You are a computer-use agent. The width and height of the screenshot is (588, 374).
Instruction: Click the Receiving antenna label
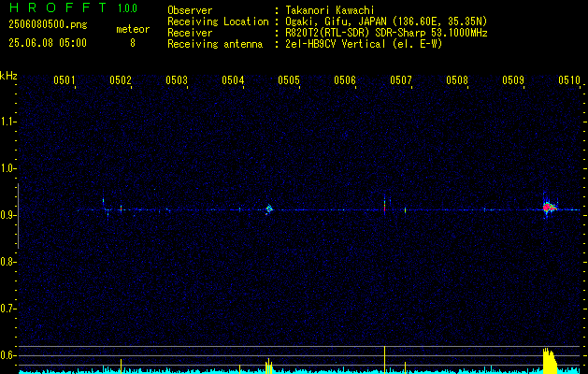[x=215, y=44]
